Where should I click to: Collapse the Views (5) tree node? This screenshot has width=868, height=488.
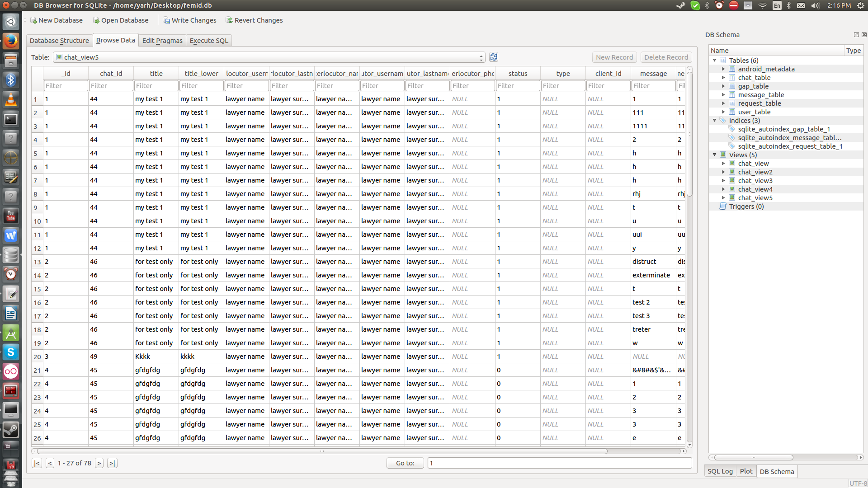coord(715,155)
